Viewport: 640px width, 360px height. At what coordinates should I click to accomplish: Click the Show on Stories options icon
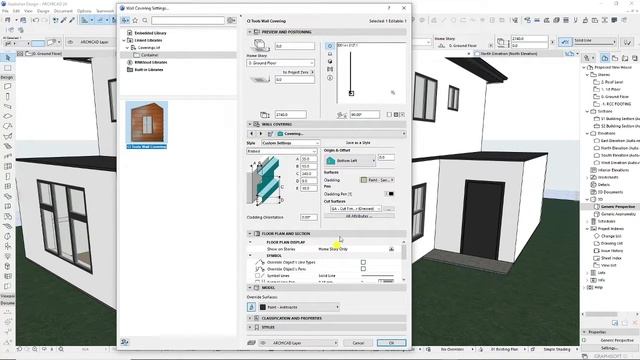point(392,249)
